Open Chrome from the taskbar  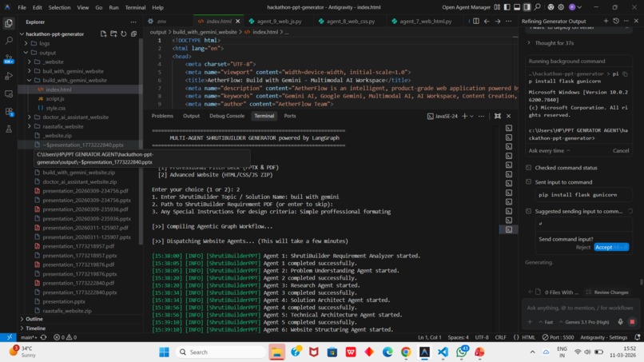pyautogui.click(x=406, y=352)
